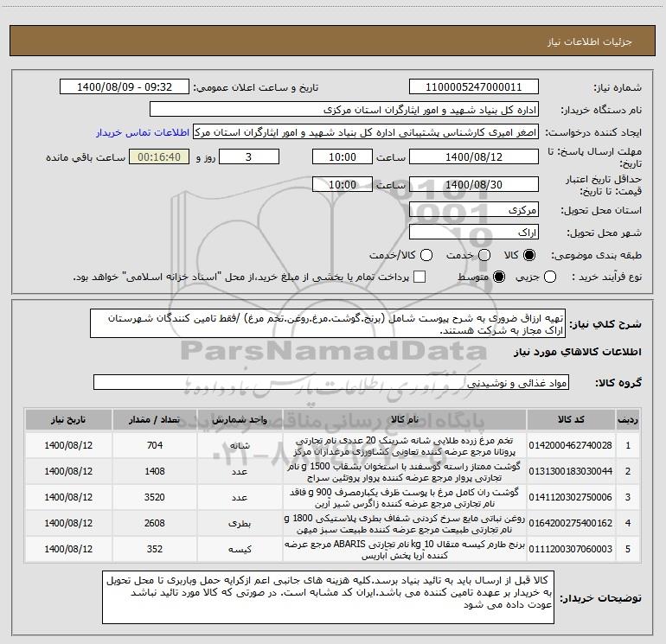This screenshot has height=644, width=666.
Task: Click response deadline time 10:00 field
Action: coord(343,156)
